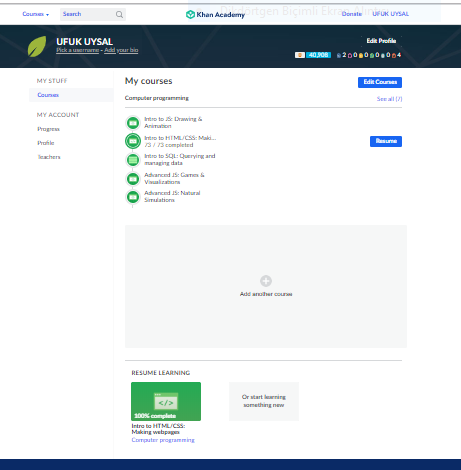Click the Computer programming section heading
Viewport: 461px width, 470px height.
pyautogui.click(x=157, y=98)
